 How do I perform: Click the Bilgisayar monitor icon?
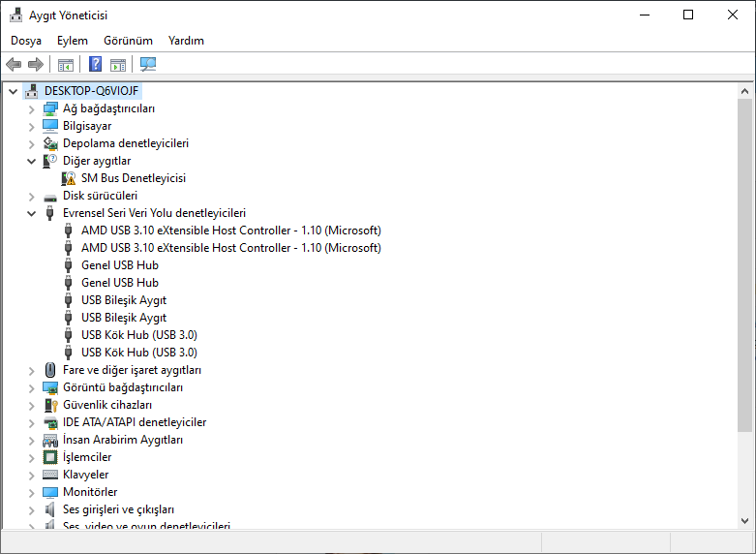pos(50,126)
